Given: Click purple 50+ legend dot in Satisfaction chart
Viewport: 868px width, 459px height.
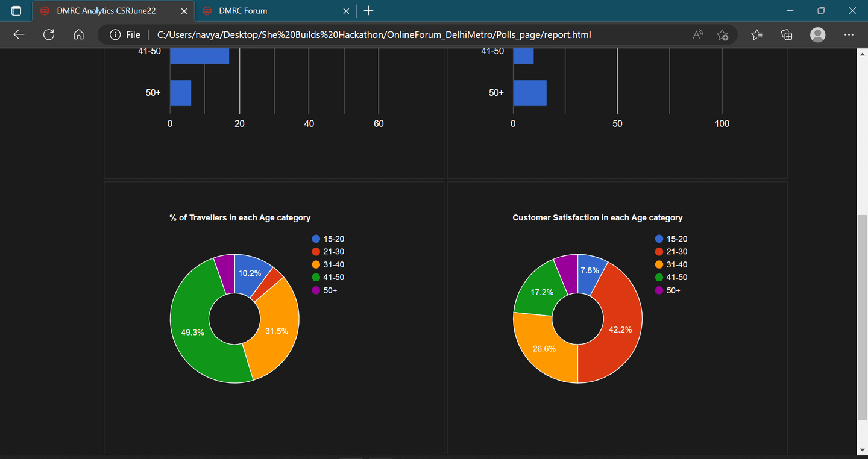Looking at the screenshot, I should click(659, 291).
